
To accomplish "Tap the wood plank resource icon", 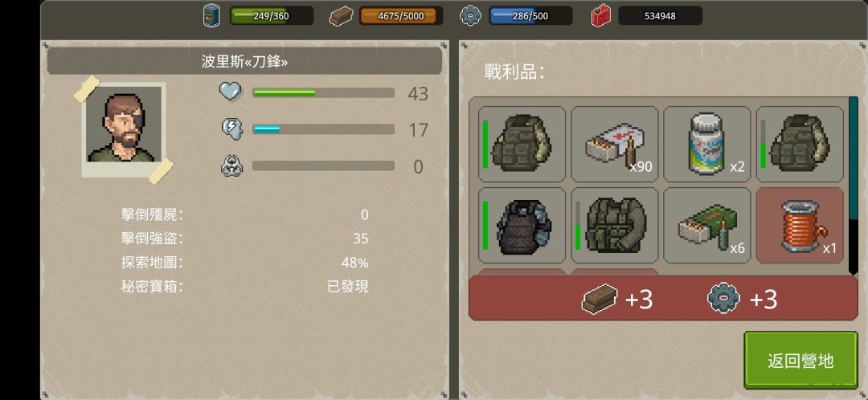I will 341,16.
